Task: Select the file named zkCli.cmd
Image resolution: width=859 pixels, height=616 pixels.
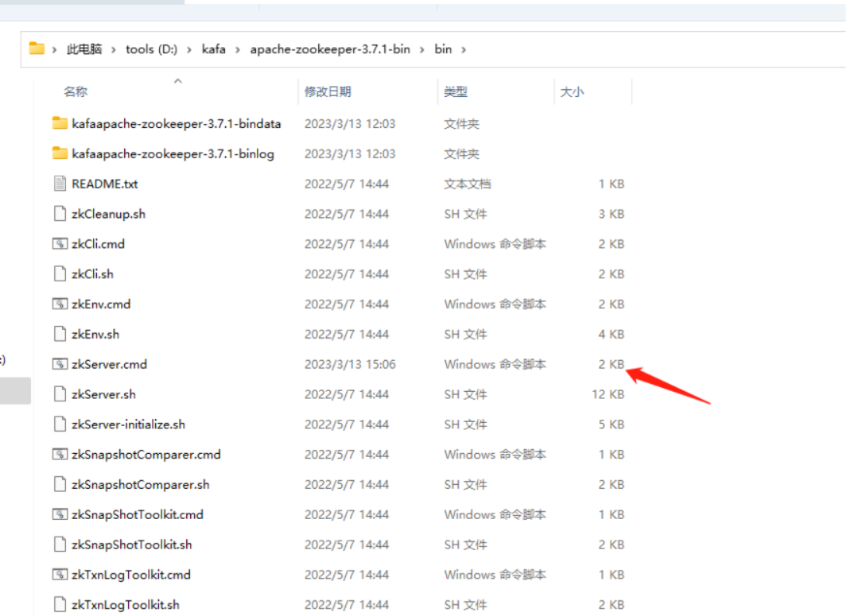Action: (98, 244)
